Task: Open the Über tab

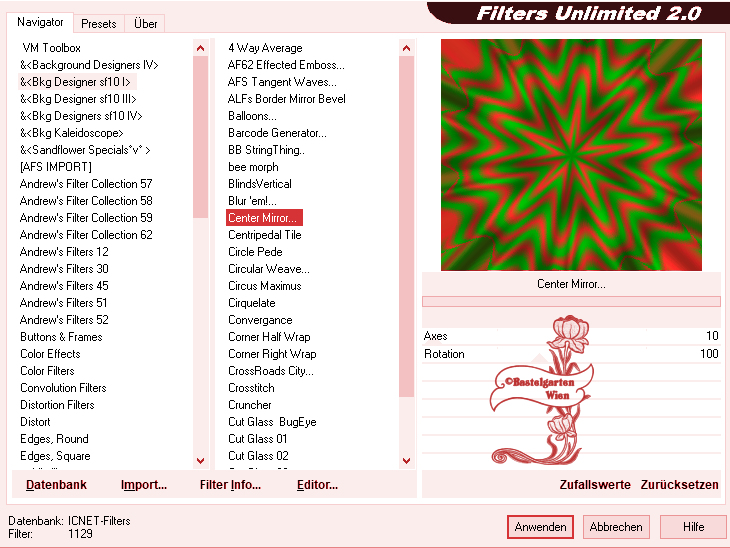Action: coord(145,24)
